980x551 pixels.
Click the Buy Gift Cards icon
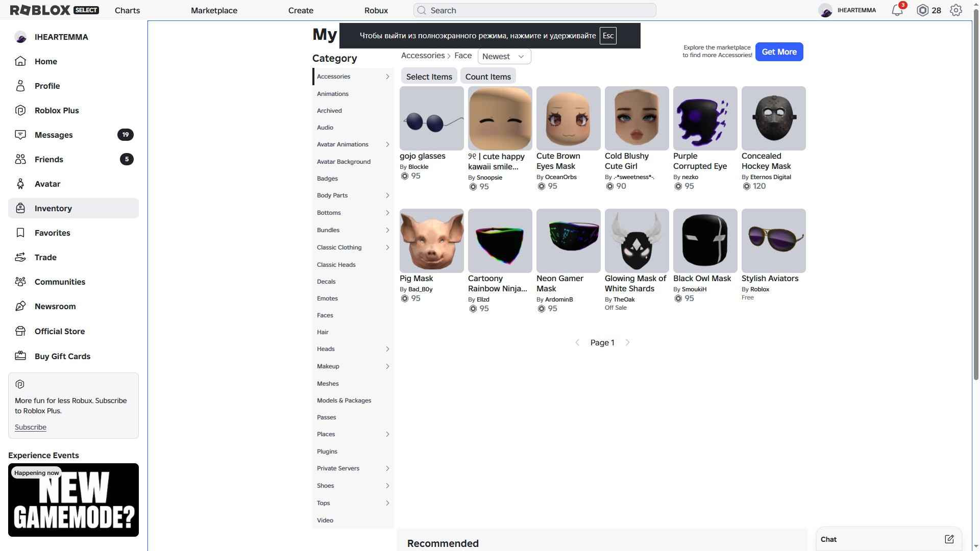[x=20, y=356]
